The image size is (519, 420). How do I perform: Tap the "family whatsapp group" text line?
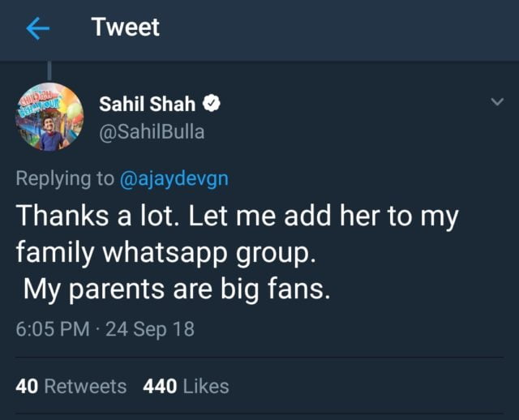pos(164,252)
